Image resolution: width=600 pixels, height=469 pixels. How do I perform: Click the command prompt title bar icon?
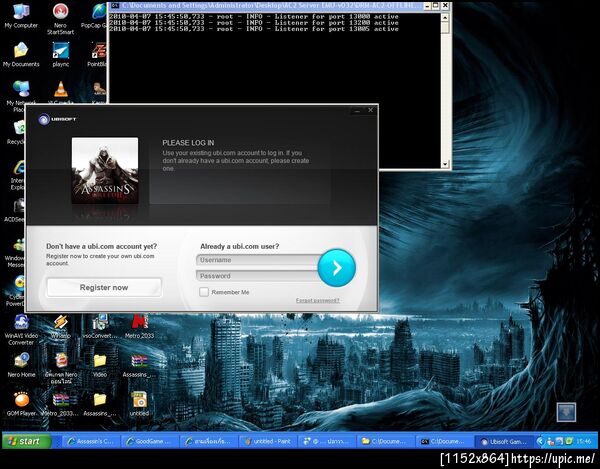coord(115,6)
